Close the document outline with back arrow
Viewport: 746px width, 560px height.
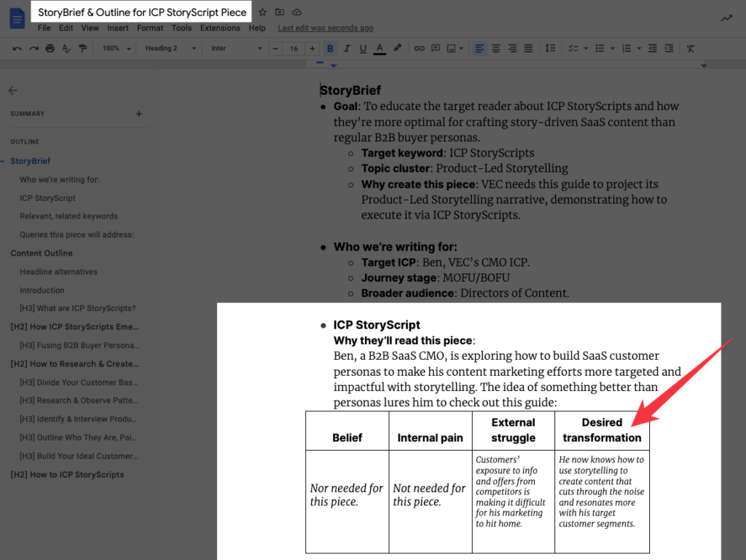click(x=13, y=90)
